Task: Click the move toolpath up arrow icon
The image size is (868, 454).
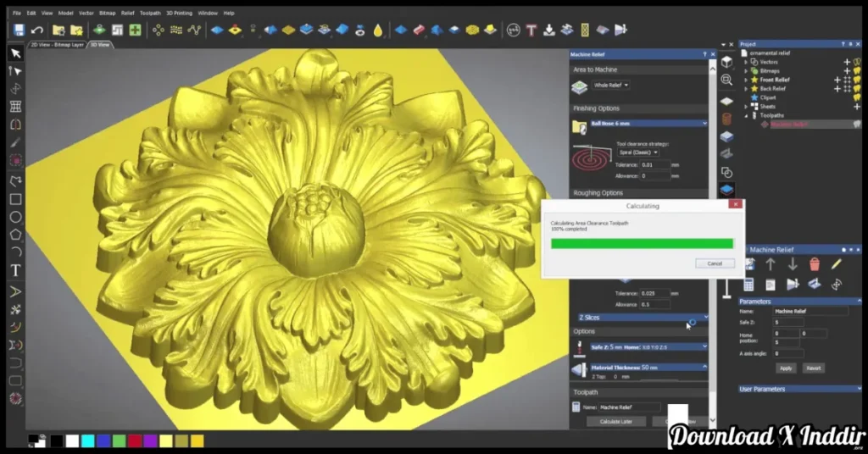Action: point(771,264)
